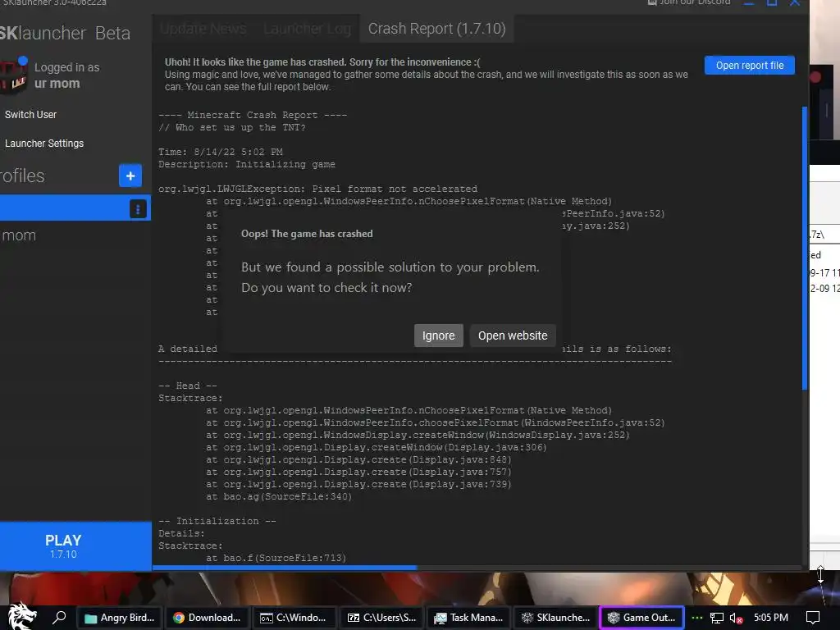Select Crash Report (1.7.10) tab
This screenshot has height=630, width=840.
436,29
